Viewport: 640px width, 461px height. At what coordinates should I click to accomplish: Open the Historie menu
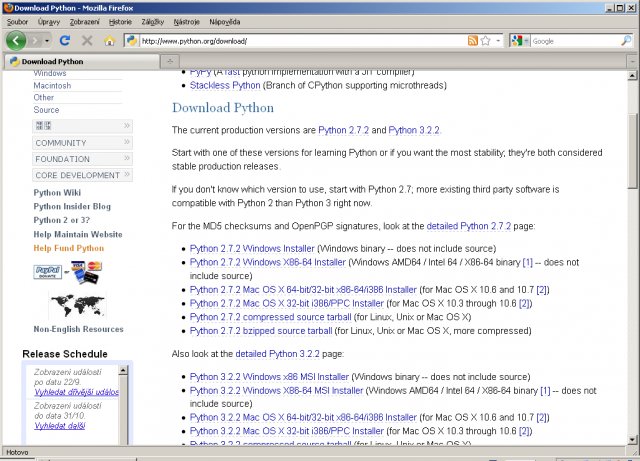pyautogui.click(x=120, y=22)
